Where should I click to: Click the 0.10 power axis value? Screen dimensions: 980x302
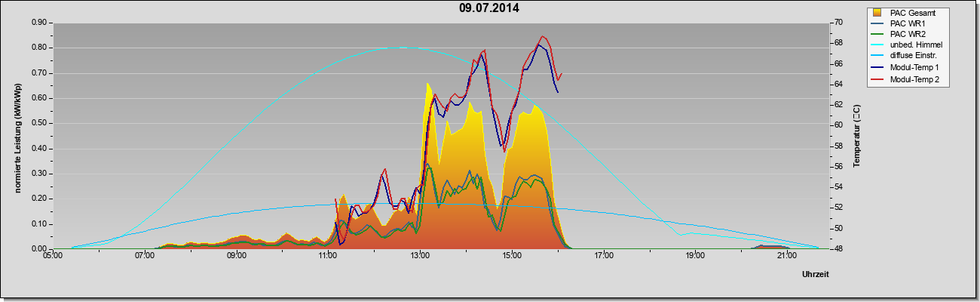click(x=39, y=224)
